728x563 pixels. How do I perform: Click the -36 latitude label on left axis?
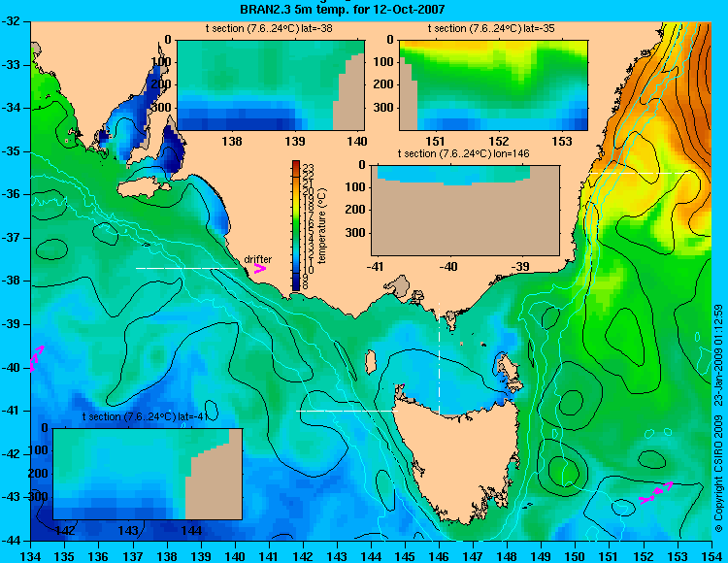coord(11,194)
